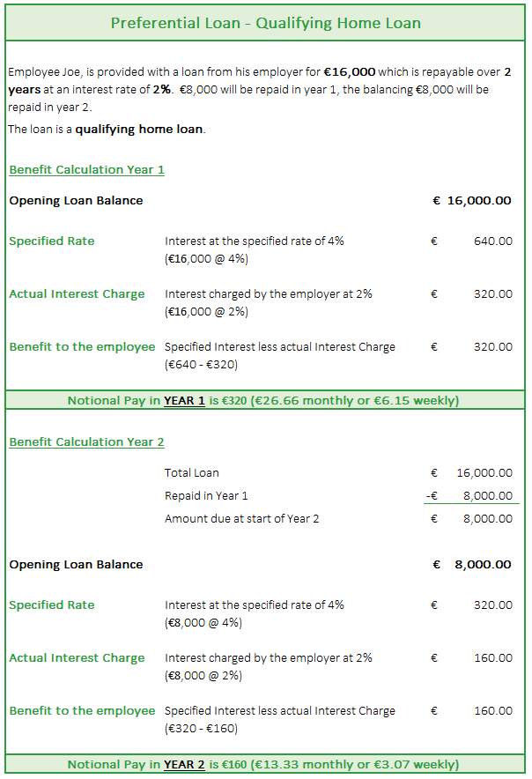Select the Total Loan row text
Screen dimensions: 532x779
[192, 473]
